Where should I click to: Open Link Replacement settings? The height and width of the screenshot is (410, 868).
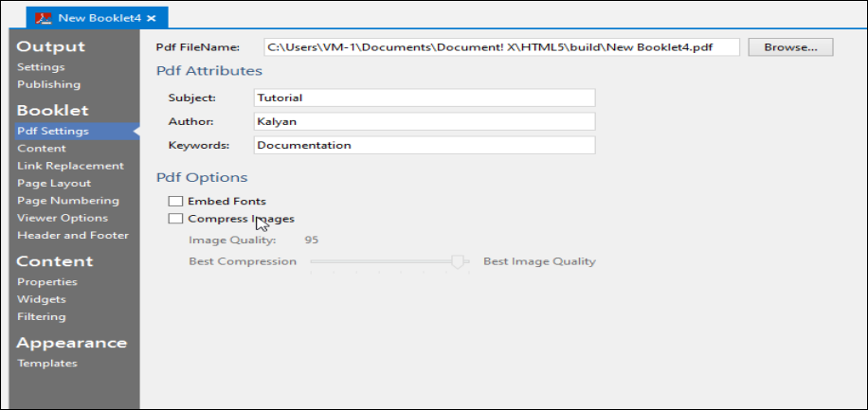(x=70, y=166)
